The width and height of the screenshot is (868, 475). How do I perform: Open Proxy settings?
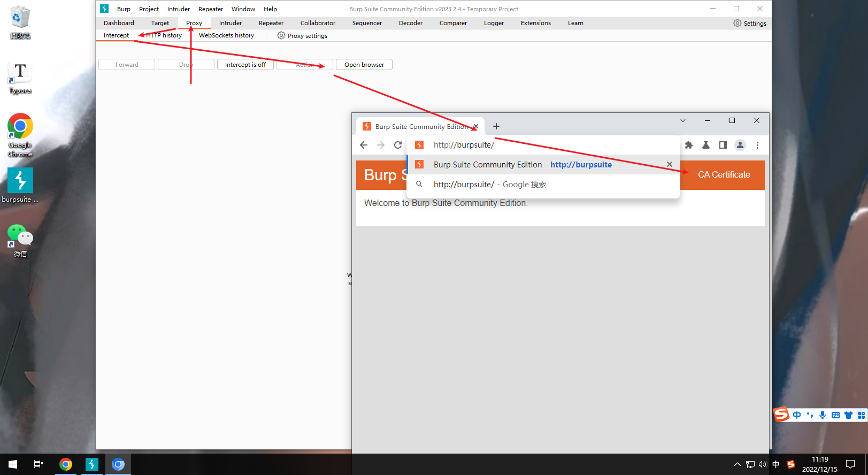click(x=302, y=35)
